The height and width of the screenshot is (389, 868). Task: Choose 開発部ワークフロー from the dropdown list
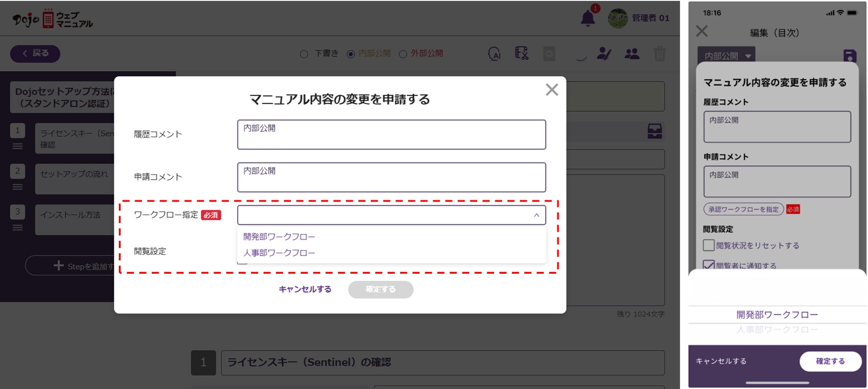[x=279, y=237]
